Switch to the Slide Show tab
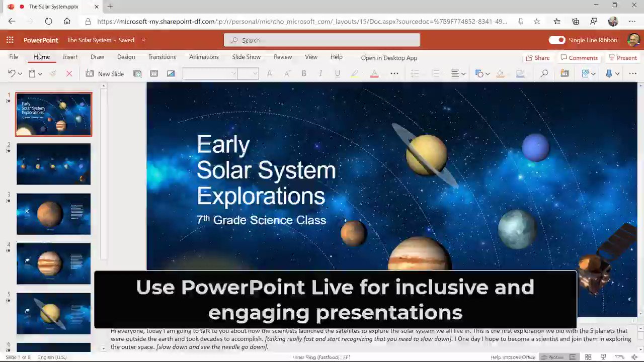644x362 pixels. click(246, 57)
